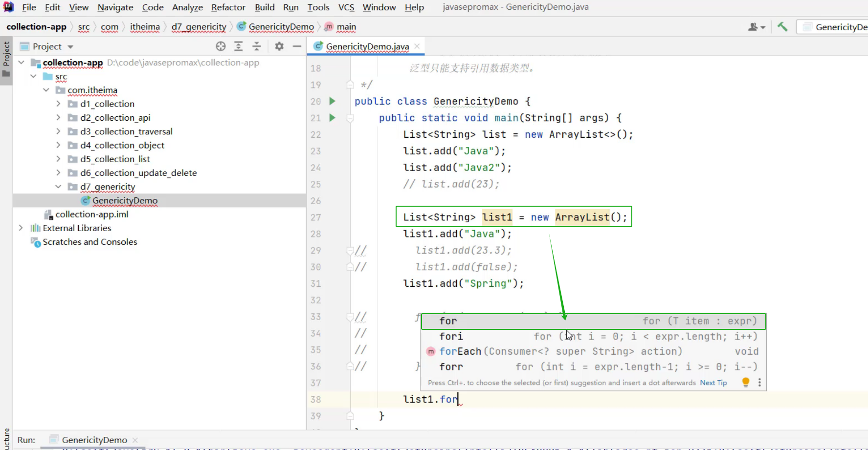This screenshot has height=450, width=868.
Task: Click the itheima breadcrumb
Action: point(145,27)
